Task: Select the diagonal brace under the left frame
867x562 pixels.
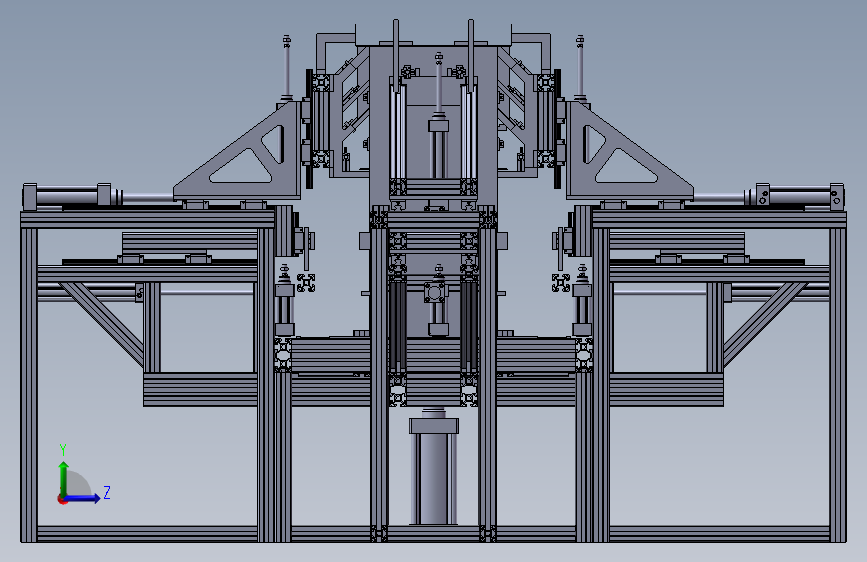Action: tap(102, 324)
